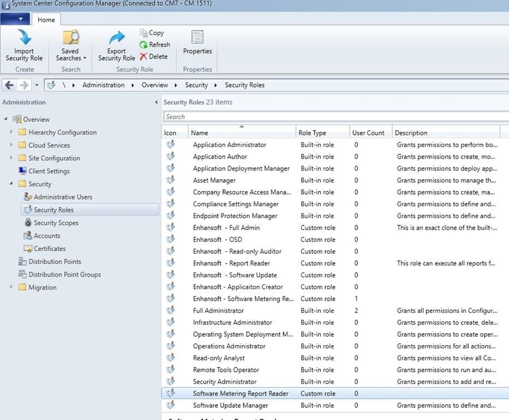This screenshot has height=420, width=509.
Task: Expand the Cloud Services node
Action: point(11,145)
